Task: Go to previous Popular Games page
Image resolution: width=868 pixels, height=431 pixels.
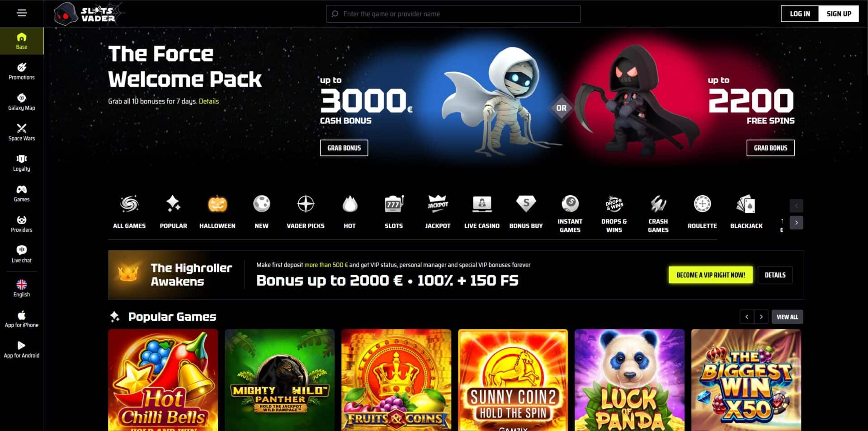Action: (747, 317)
